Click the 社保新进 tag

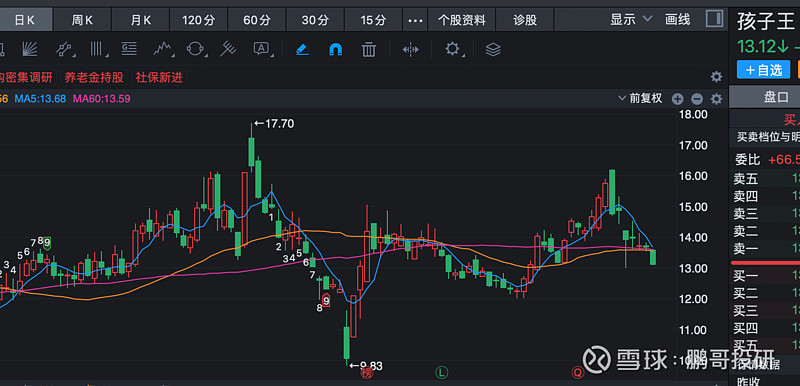click(x=159, y=78)
